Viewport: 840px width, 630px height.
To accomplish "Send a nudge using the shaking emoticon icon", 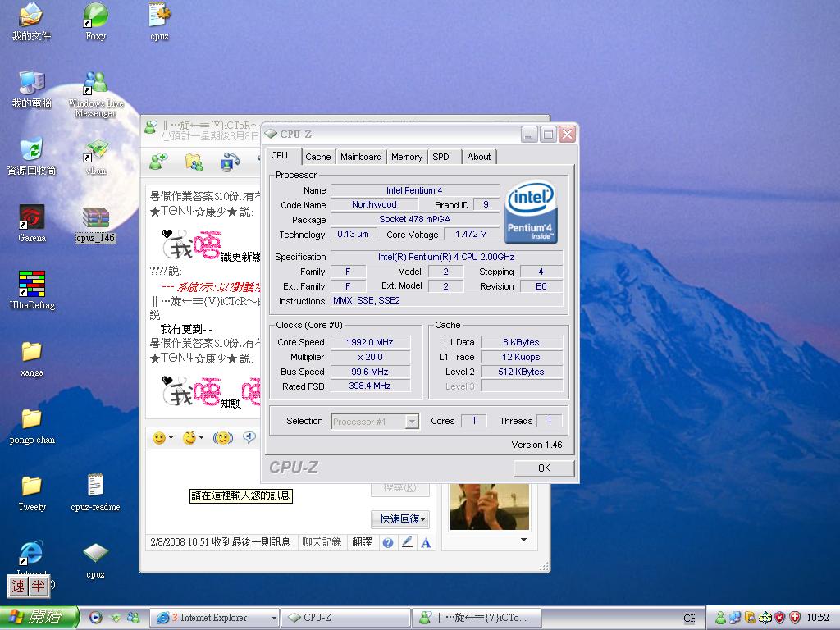I will pyautogui.click(x=222, y=438).
